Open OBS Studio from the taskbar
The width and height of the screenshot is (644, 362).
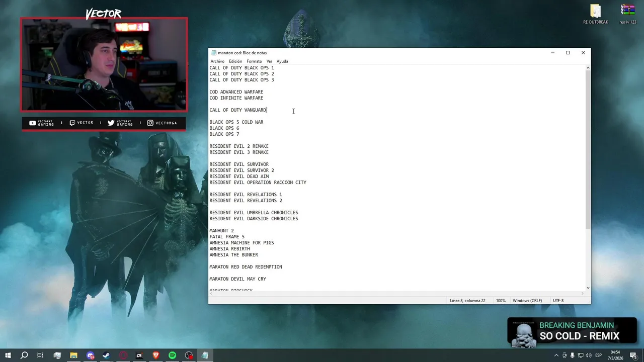point(189,355)
